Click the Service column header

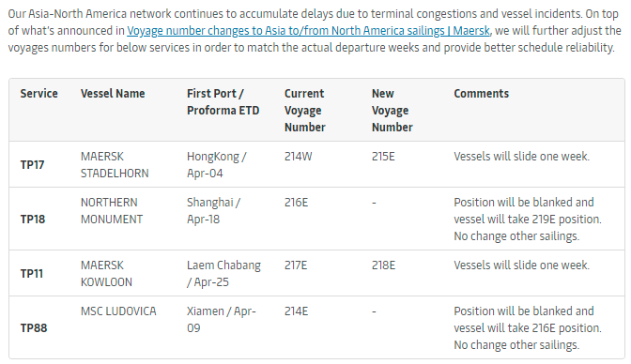tap(39, 93)
